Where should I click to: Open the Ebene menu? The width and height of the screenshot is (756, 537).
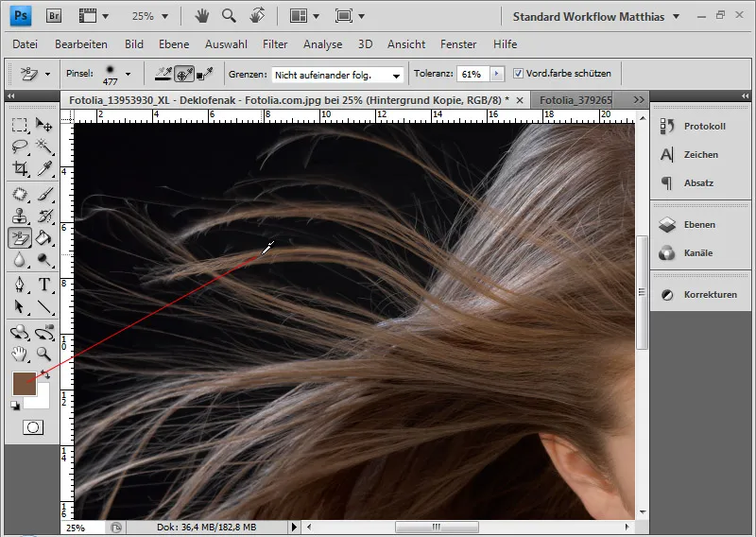pyautogui.click(x=174, y=43)
